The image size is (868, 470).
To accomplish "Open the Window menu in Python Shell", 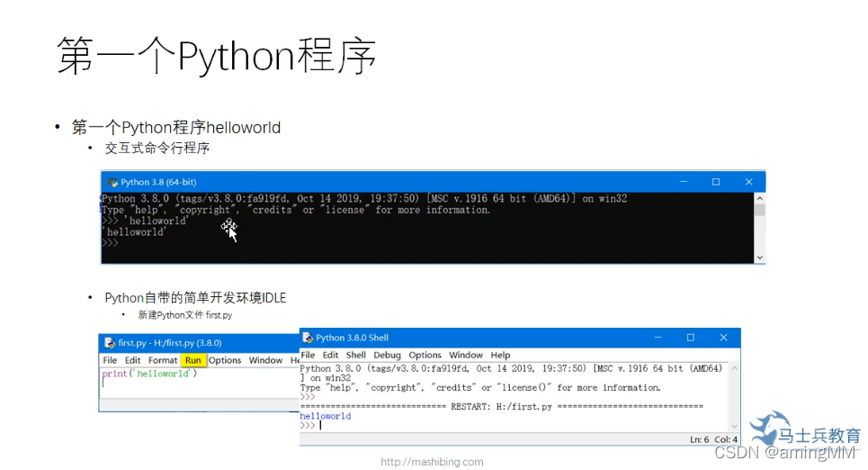I will (466, 355).
